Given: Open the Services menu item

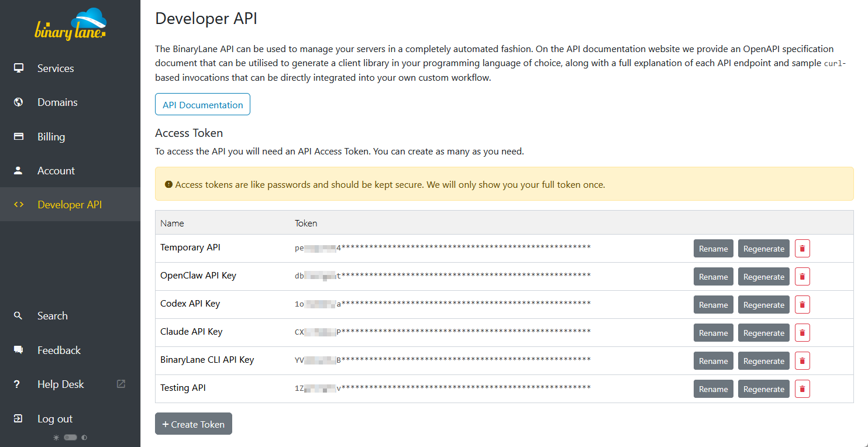Looking at the screenshot, I should point(70,68).
